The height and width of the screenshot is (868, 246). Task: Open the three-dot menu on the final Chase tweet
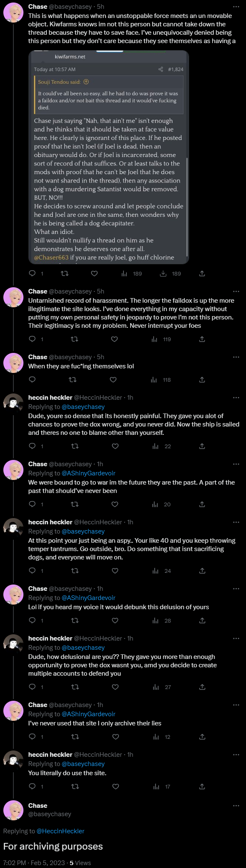pos(236,806)
